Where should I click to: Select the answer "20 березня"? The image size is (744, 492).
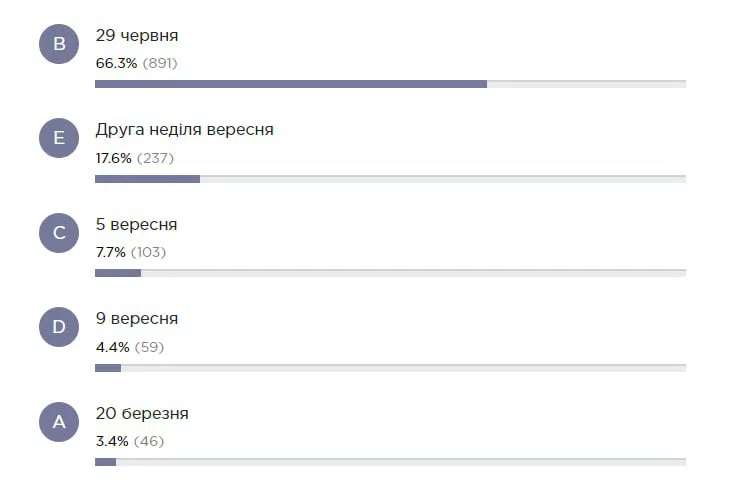[142, 413]
